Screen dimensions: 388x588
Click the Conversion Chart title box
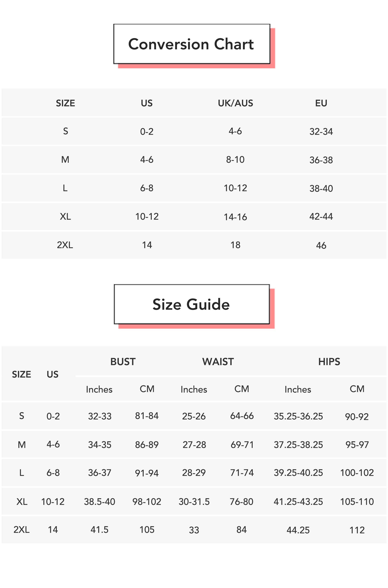click(192, 44)
